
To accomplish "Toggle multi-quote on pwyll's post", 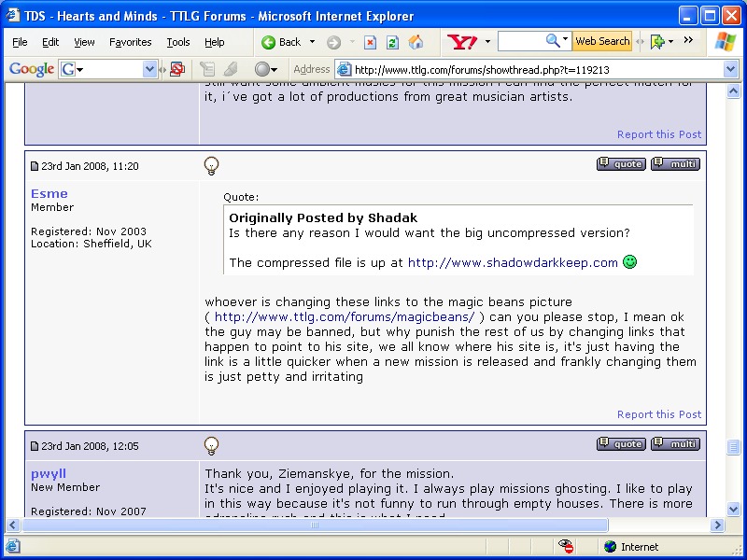I will 675,444.
